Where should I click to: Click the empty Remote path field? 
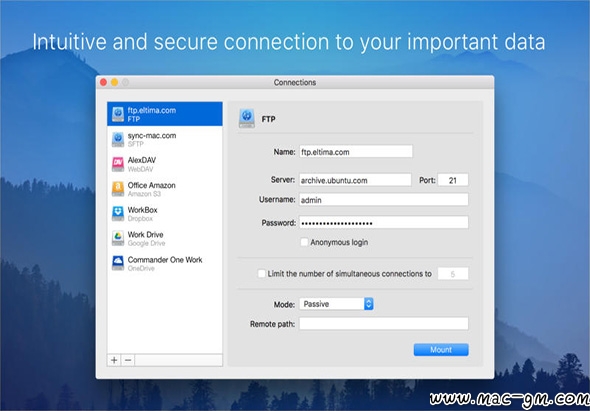click(x=384, y=324)
